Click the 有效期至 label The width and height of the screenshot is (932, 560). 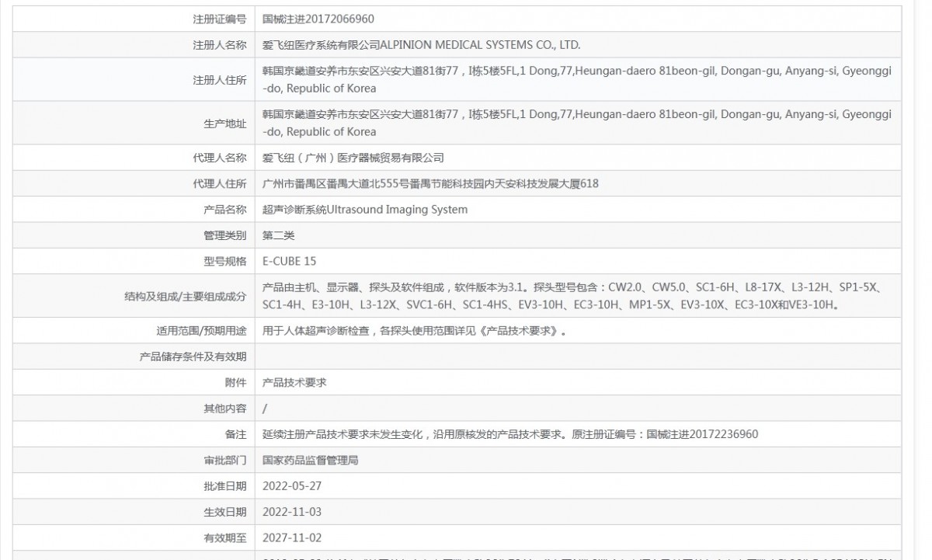coord(225,537)
